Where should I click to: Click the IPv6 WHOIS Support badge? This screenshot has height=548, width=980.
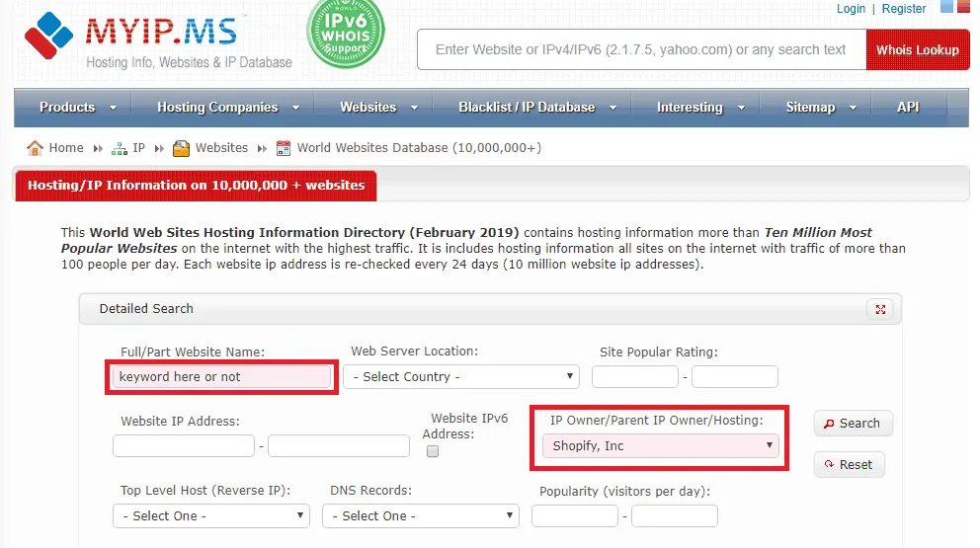point(346,35)
